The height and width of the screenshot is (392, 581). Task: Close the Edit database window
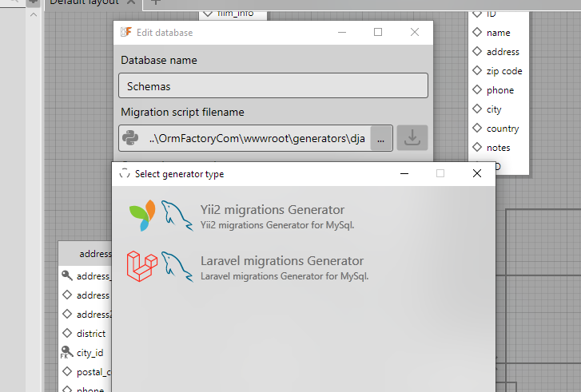coord(415,32)
